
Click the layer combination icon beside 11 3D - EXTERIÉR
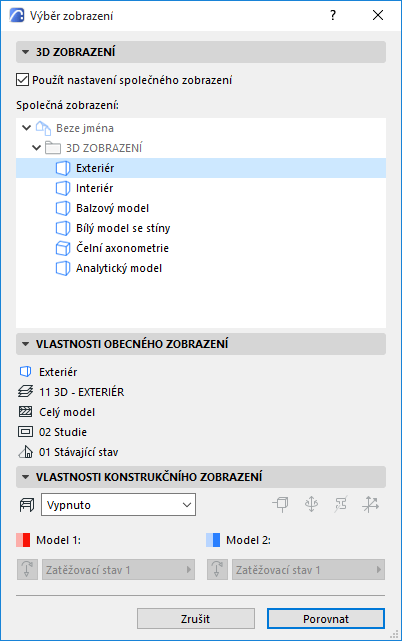25,392
